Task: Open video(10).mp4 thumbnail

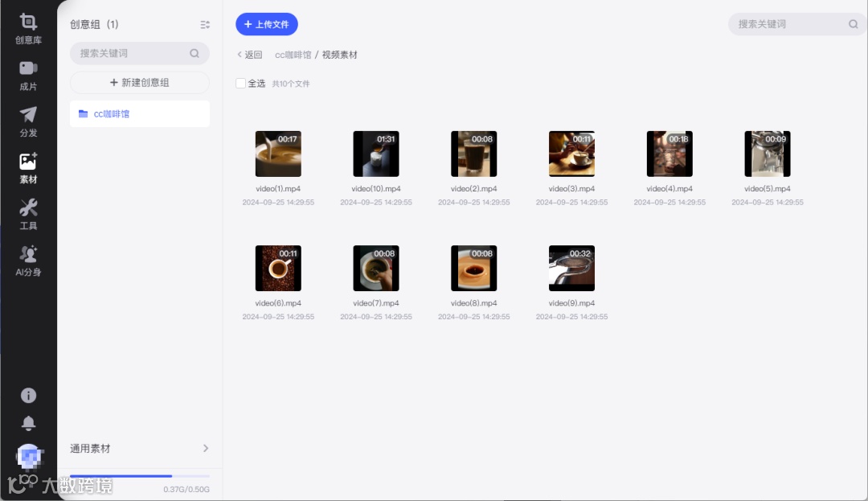Action: (x=376, y=154)
